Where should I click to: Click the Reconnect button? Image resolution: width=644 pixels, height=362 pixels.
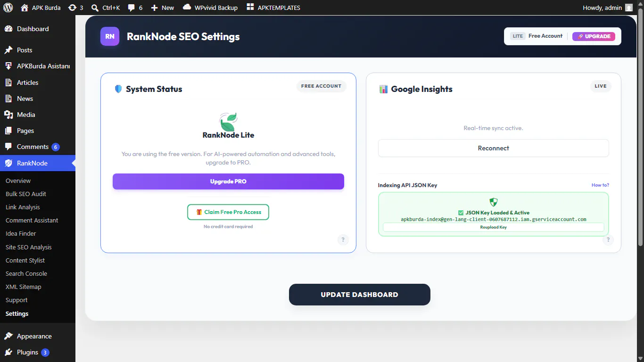coord(494,148)
